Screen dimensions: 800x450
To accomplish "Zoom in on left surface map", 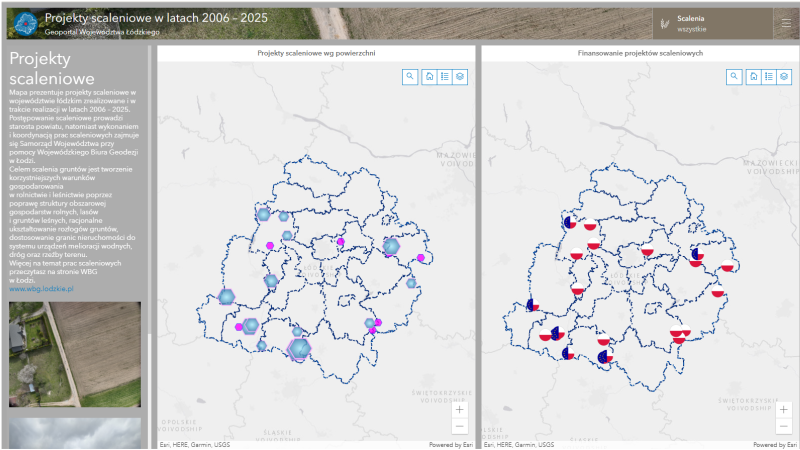I will (460, 410).
